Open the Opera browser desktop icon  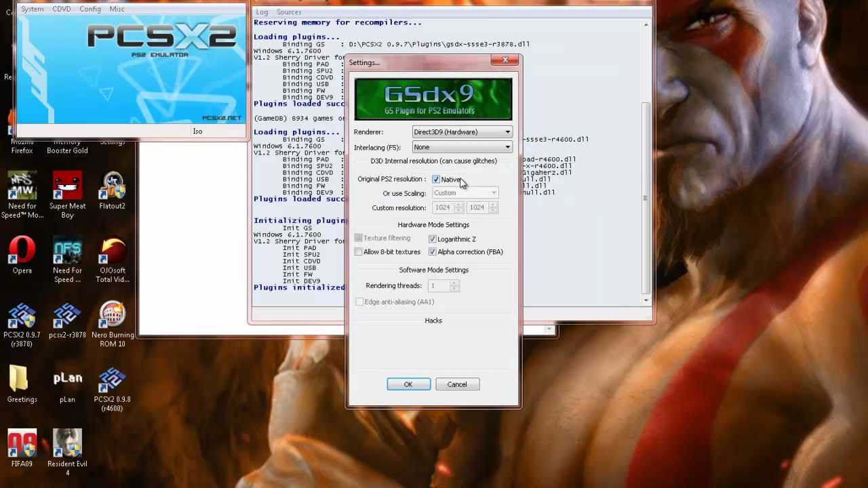[22, 255]
